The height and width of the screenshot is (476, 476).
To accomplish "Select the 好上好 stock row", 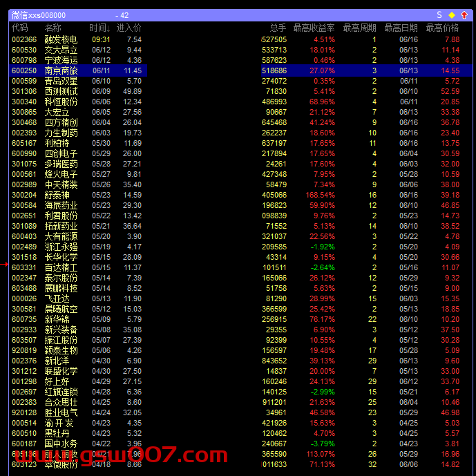I will pyautogui.click(x=240, y=381).
